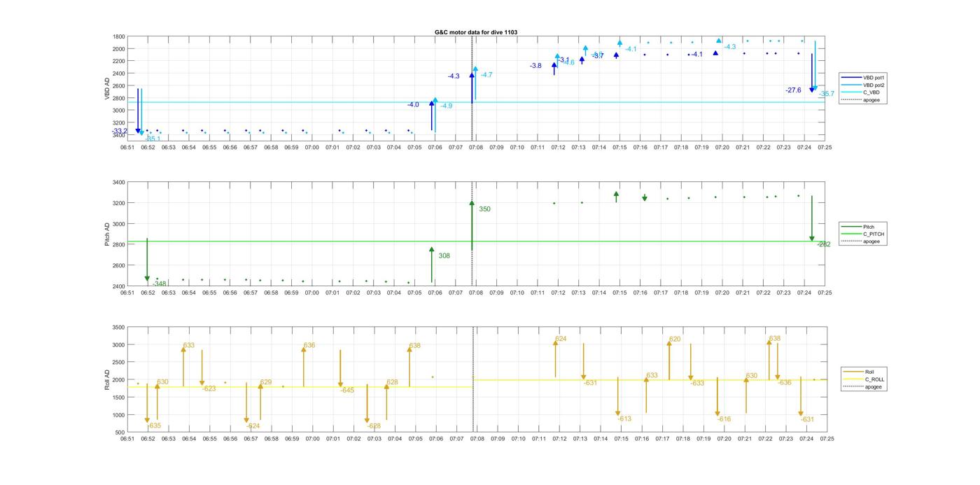
Task: Click the '629' roll data label
Action: 266,383
